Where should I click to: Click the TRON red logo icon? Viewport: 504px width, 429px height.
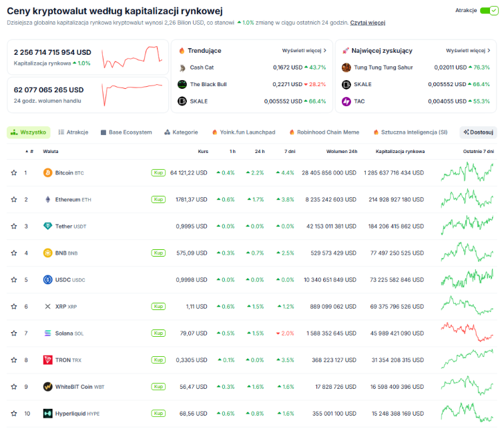47,360
